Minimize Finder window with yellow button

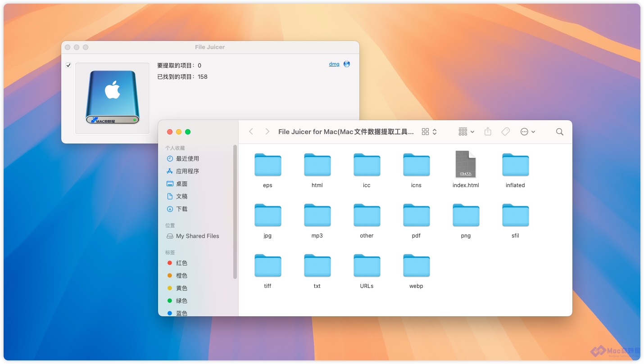pyautogui.click(x=179, y=132)
